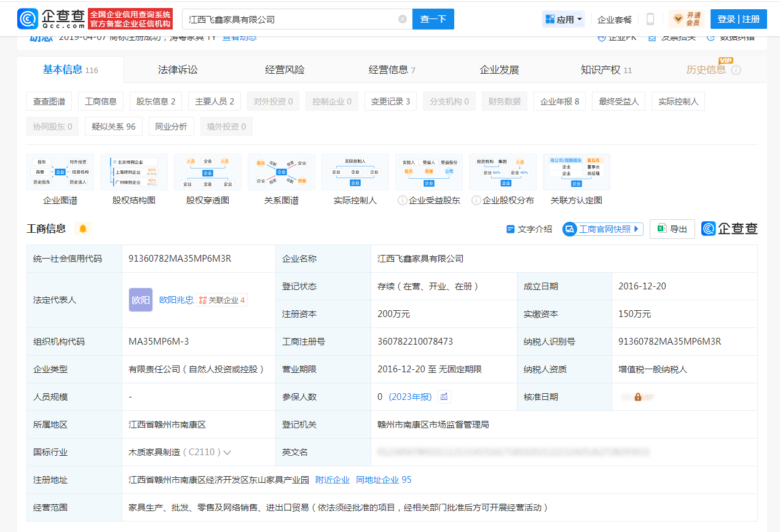
Task: Click the 企查查 logo beside 导出
Action: click(x=730, y=229)
